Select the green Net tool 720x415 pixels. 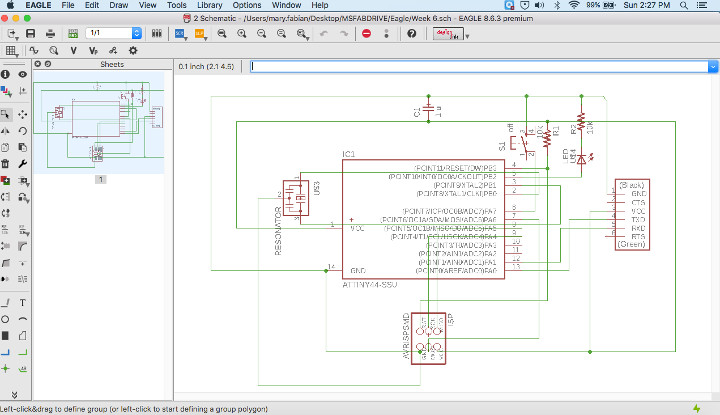22,352
